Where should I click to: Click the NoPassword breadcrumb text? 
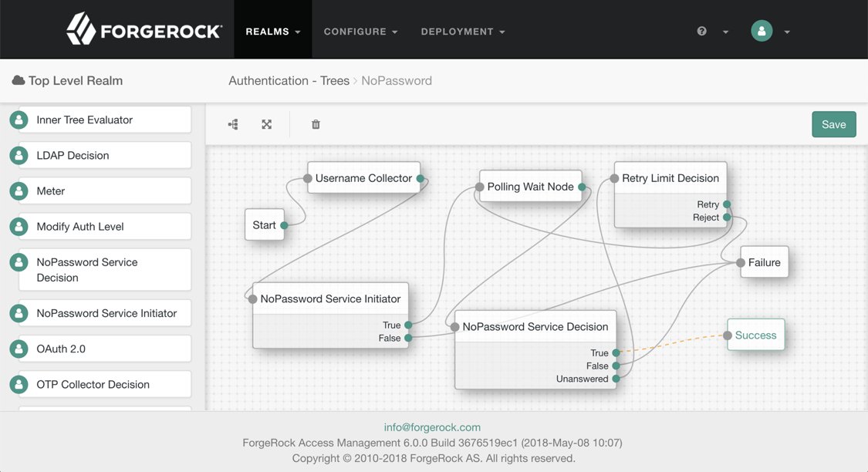[397, 81]
